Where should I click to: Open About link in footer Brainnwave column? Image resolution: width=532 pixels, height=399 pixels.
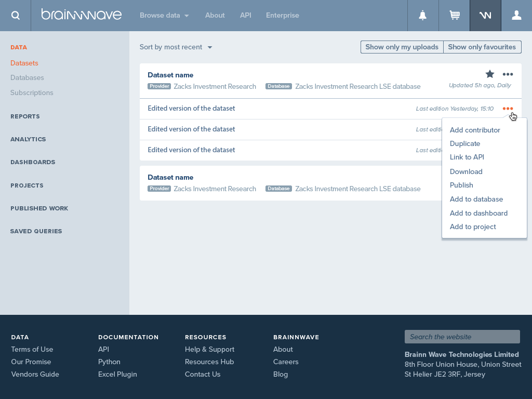click(283, 349)
